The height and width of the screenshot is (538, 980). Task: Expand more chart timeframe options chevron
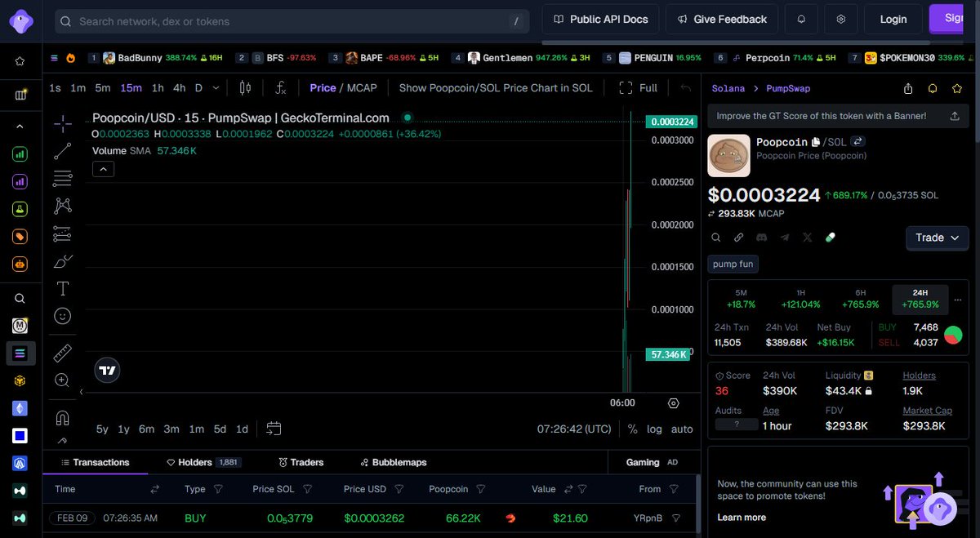pos(216,87)
